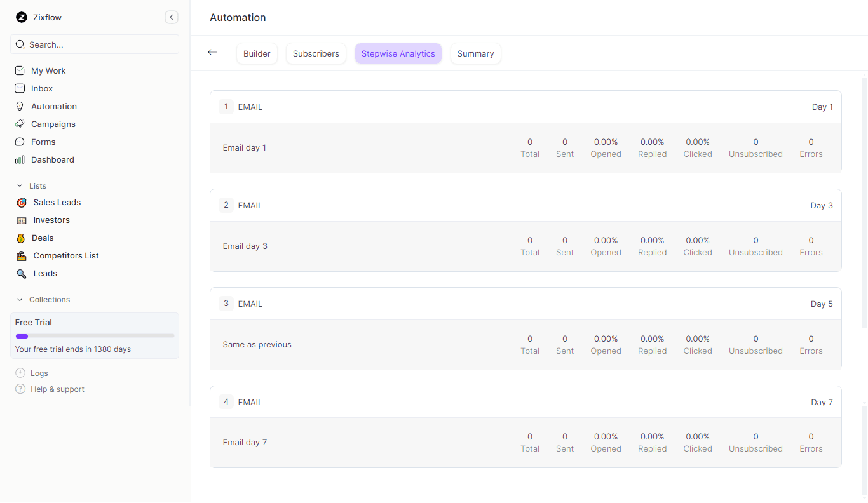
Task: Open the Summary tab
Action: pos(475,53)
